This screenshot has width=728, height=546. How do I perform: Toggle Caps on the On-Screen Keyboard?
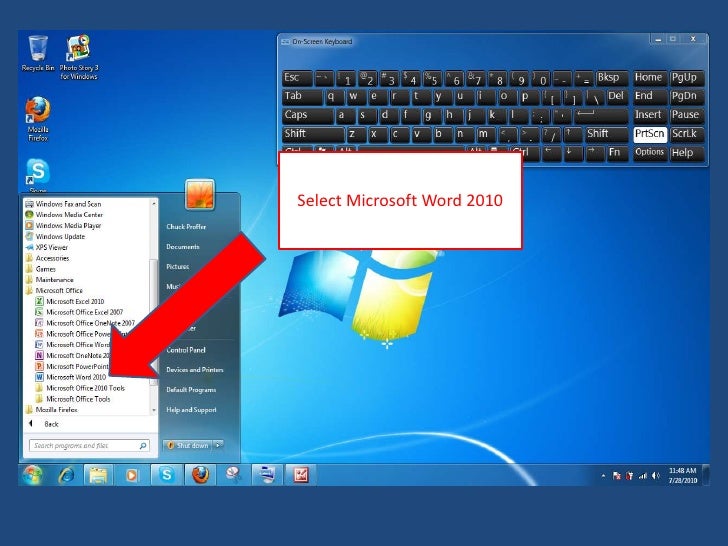click(307, 115)
